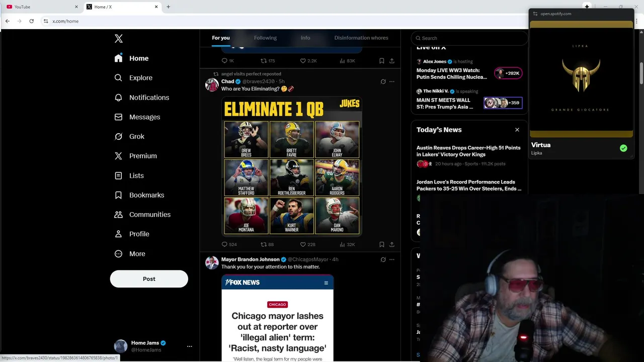644x362 pixels.
Task: Open the Eliminate 1 QB image
Action: pos(292,166)
